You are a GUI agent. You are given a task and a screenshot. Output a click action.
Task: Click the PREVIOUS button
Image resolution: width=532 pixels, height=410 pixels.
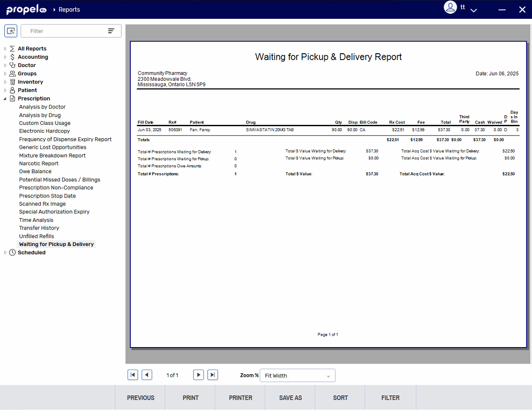click(x=140, y=398)
